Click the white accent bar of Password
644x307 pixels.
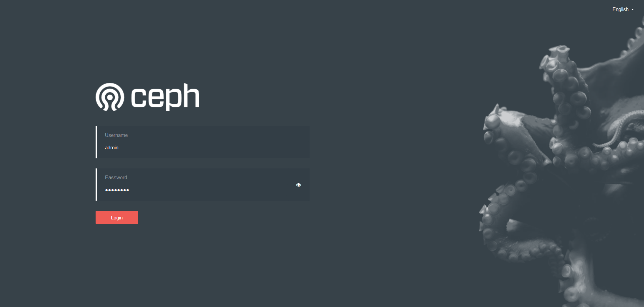click(x=96, y=185)
